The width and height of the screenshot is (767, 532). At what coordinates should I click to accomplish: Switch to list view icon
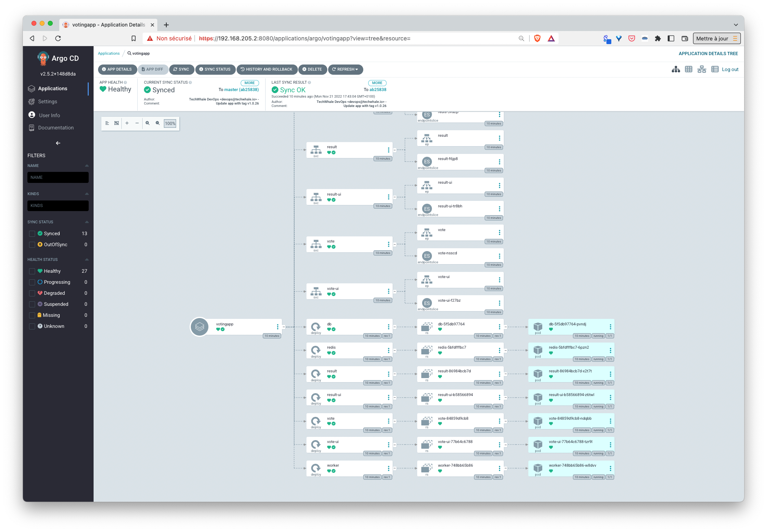pos(715,69)
